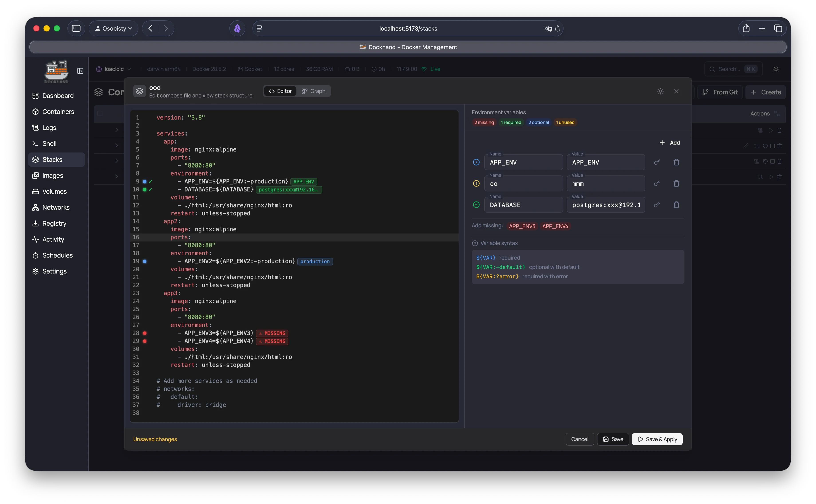Open the Networks panel
Image resolution: width=816 pixels, height=504 pixels.
coord(56,207)
